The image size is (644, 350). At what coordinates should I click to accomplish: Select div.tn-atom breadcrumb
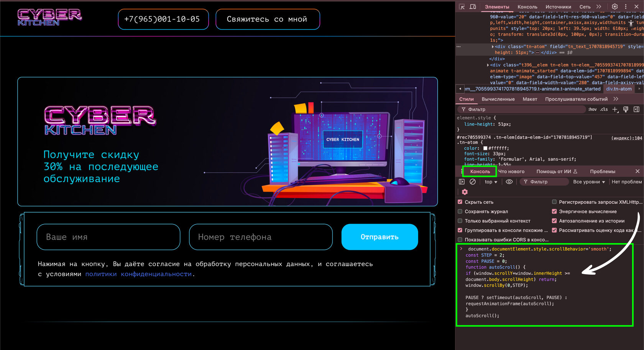619,89
